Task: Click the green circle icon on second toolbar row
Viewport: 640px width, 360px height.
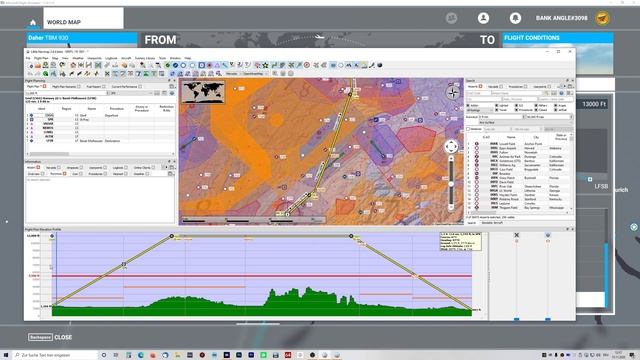Action: click(45, 73)
